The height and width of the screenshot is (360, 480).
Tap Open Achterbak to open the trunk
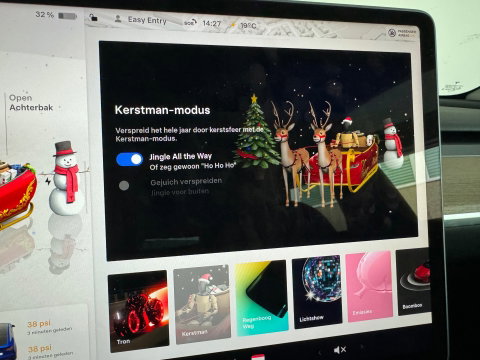click(x=31, y=103)
